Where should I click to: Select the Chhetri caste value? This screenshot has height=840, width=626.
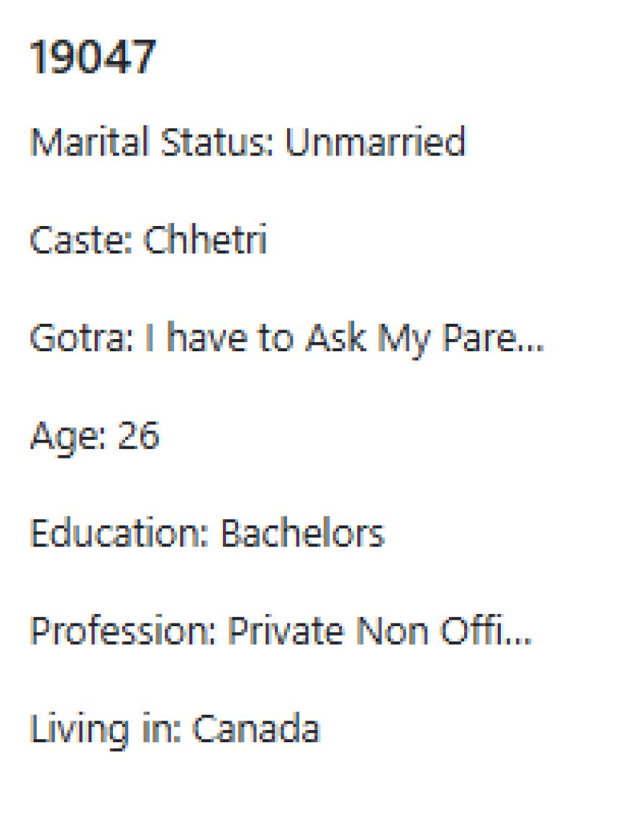pyautogui.click(x=205, y=240)
